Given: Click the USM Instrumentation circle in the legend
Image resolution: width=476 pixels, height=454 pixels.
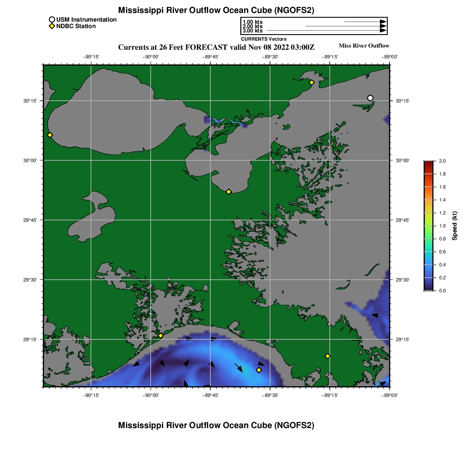Looking at the screenshot, I should point(51,19).
